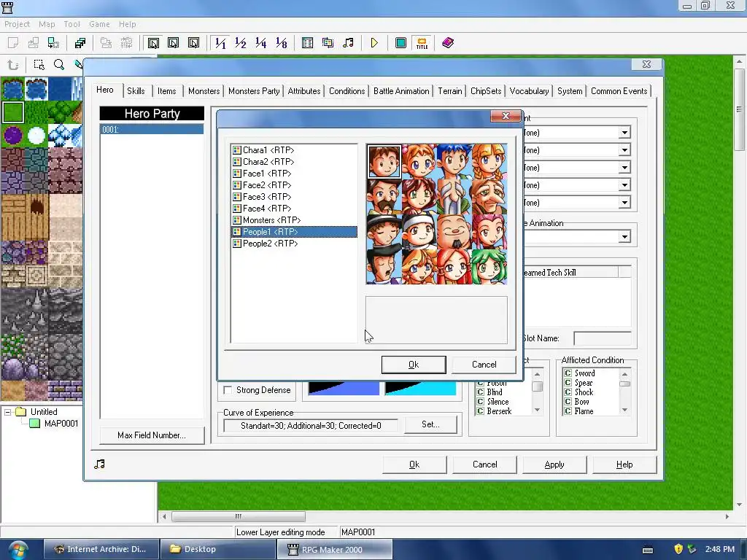The height and width of the screenshot is (560, 747).
Task: Toggle the Strong Defense checkbox
Action: point(228,390)
